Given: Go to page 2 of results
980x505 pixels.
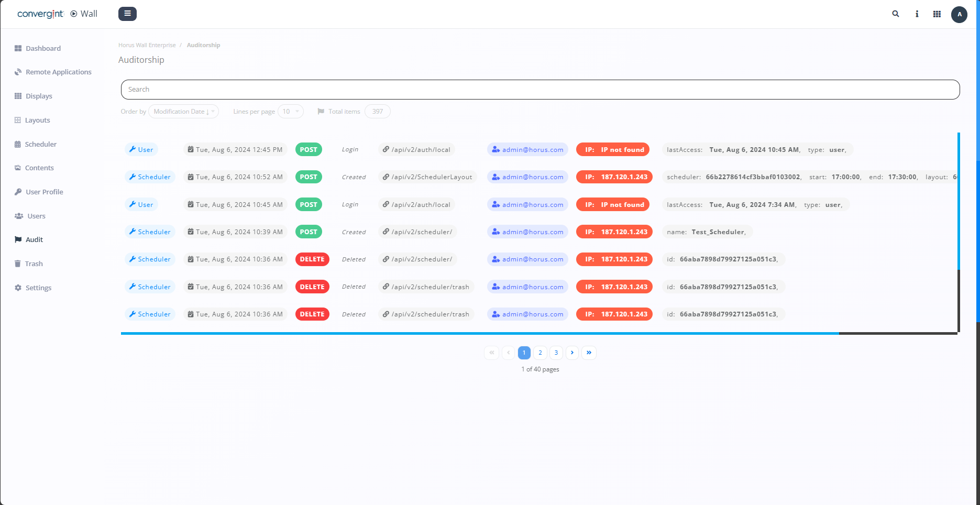Looking at the screenshot, I should click(540, 353).
